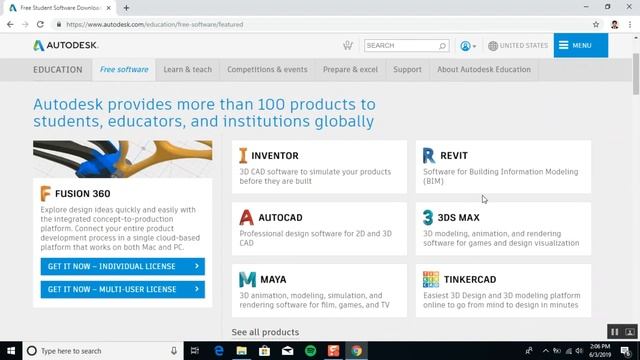Screen dimensions: 640x360
Task: Open the notification center icon
Action: pos(626,351)
